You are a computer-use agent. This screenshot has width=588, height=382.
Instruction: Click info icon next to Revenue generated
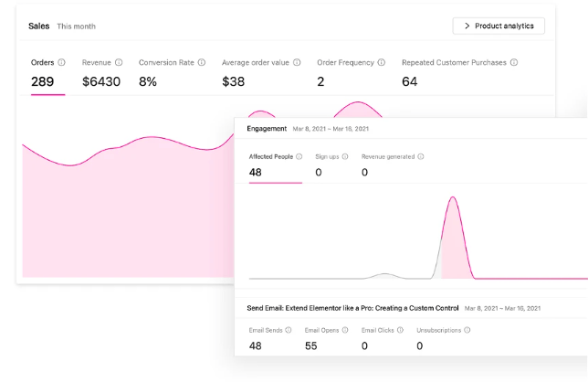coord(421,156)
